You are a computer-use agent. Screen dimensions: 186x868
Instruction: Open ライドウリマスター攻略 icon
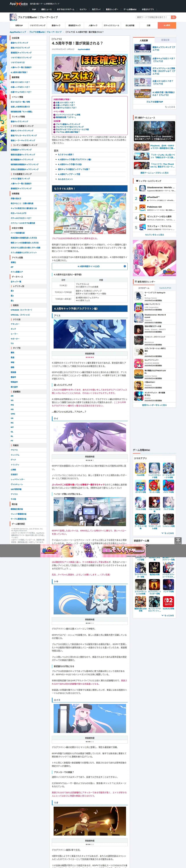pos(140,567)
